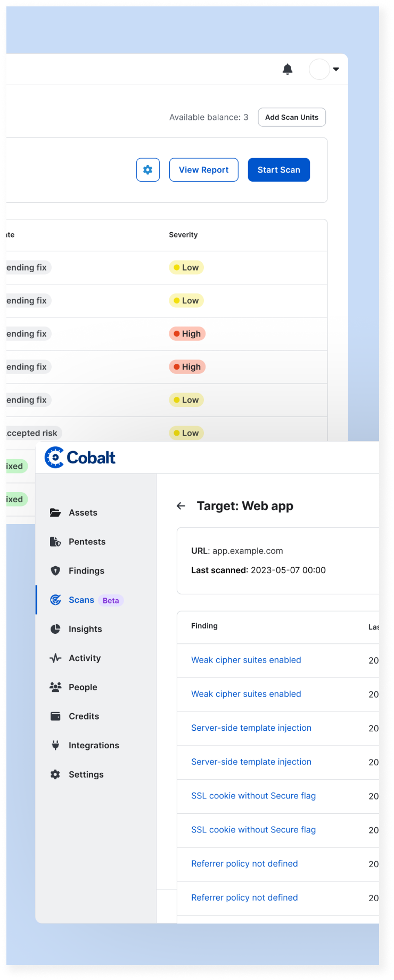The height and width of the screenshot is (980, 394).
Task: Click the back arrow beside Target: Web app
Action: tap(181, 506)
